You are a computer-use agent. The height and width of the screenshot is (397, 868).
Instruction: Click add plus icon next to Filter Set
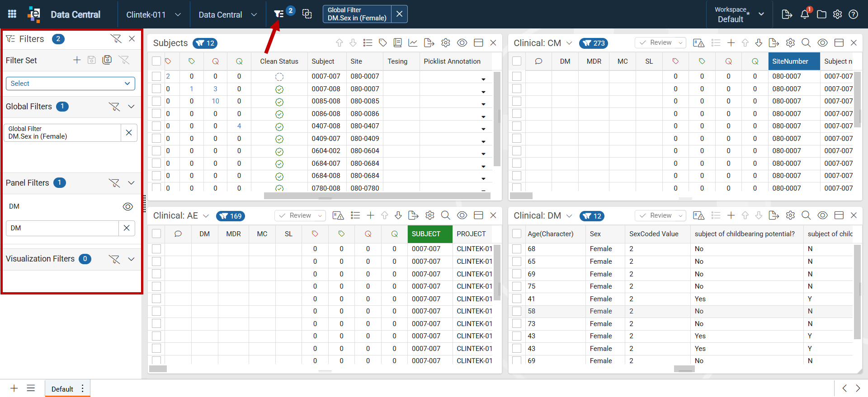[x=77, y=60]
